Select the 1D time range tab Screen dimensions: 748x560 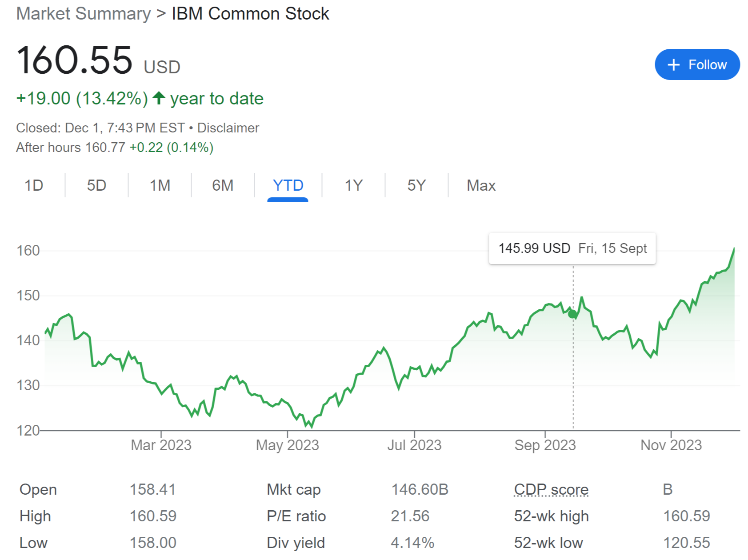[x=34, y=185]
